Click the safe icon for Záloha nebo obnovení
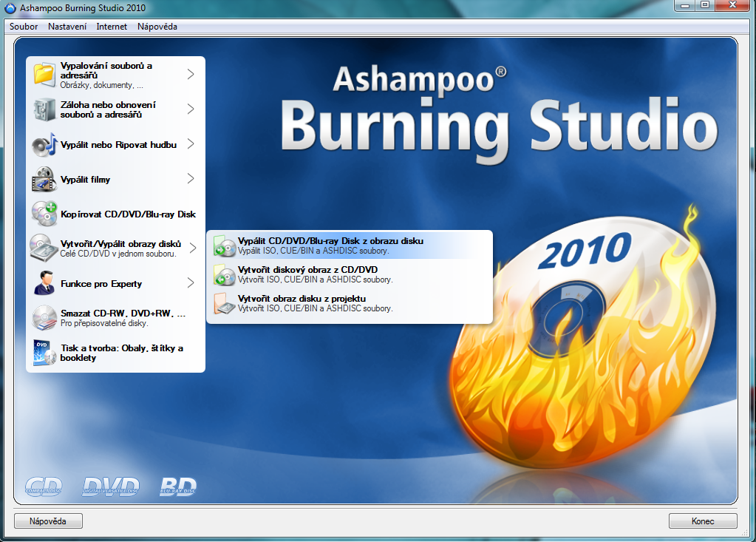756x542 pixels. click(44, 109)
